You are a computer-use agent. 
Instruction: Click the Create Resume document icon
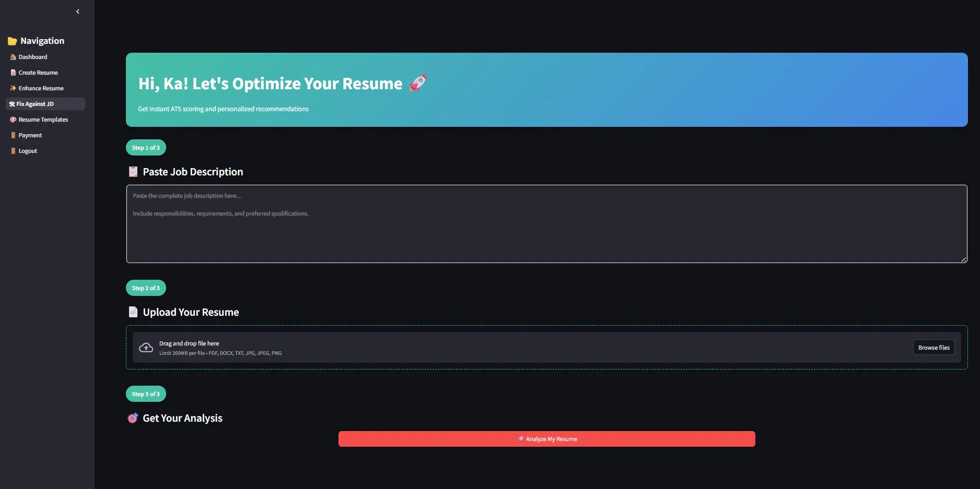click(x=14, y=73)
